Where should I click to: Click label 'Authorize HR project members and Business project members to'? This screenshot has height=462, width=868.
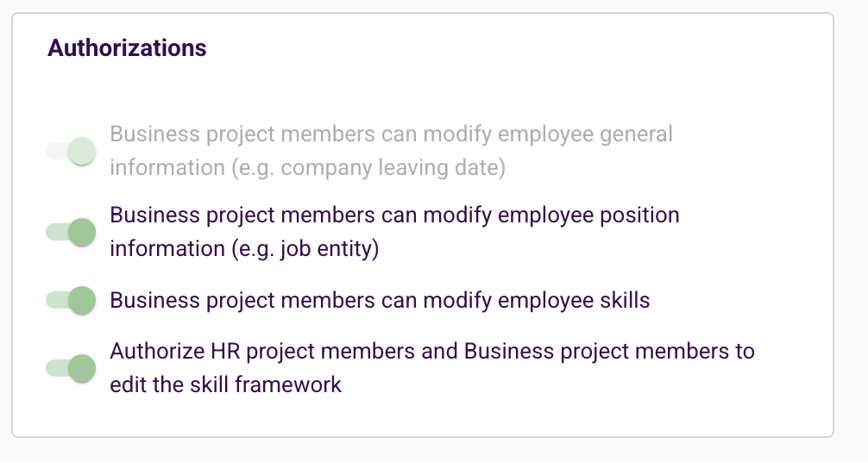click(x=432, y=352)
